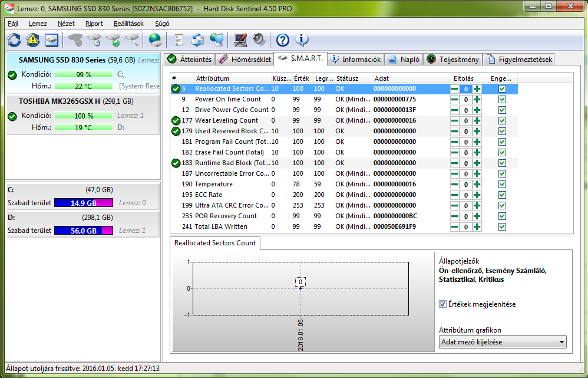Open the Lemez menu

tap(38, 24)
